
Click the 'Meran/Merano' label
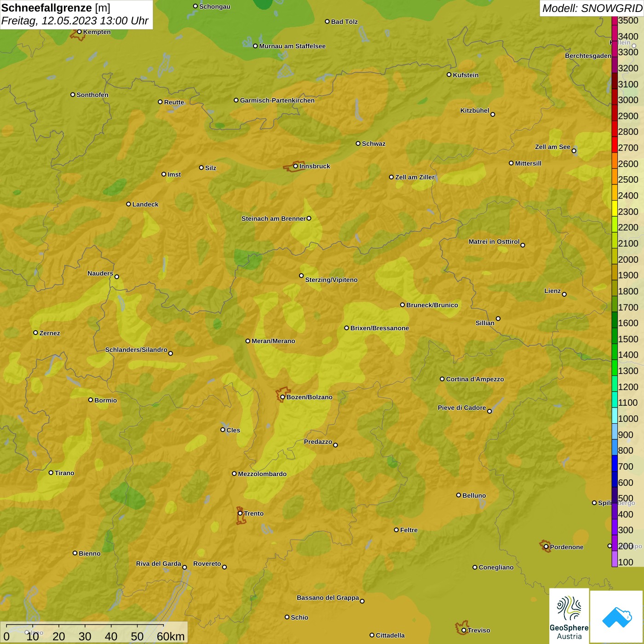pos(273,341)
